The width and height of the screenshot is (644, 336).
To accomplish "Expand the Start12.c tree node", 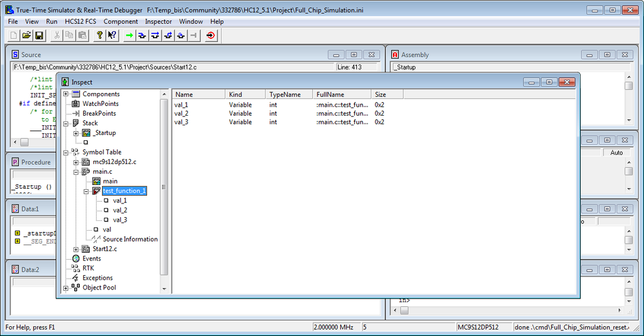I will [x=76, y=249].
